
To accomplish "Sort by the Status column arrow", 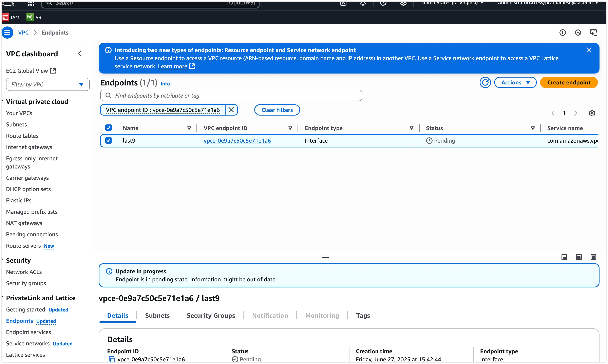I will (x=533, y=128).
